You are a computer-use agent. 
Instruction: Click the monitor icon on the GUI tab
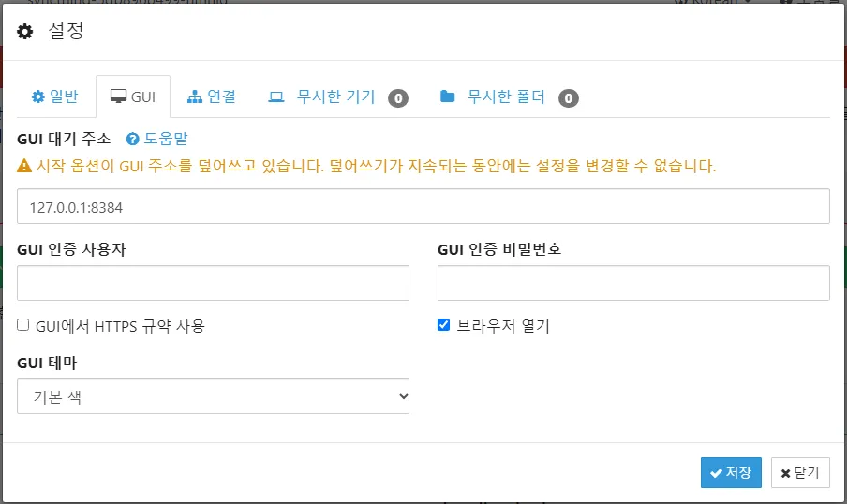(x=118, y=96)
